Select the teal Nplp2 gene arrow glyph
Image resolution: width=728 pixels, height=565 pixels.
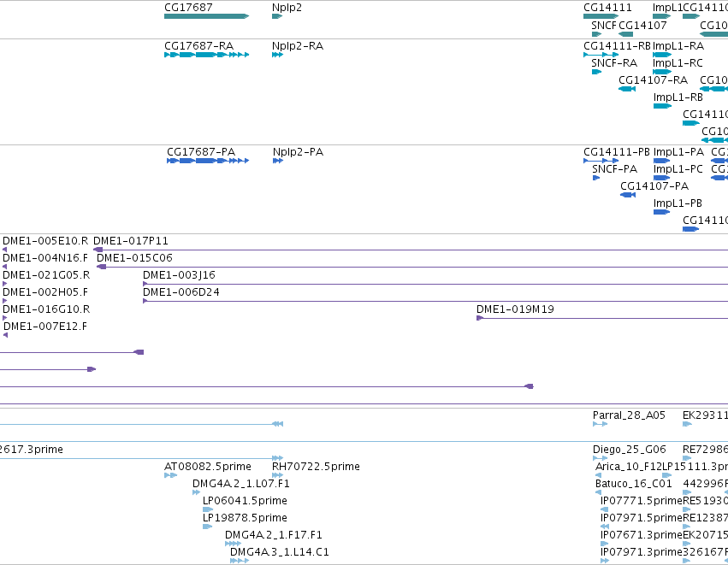tap(277, 16)
